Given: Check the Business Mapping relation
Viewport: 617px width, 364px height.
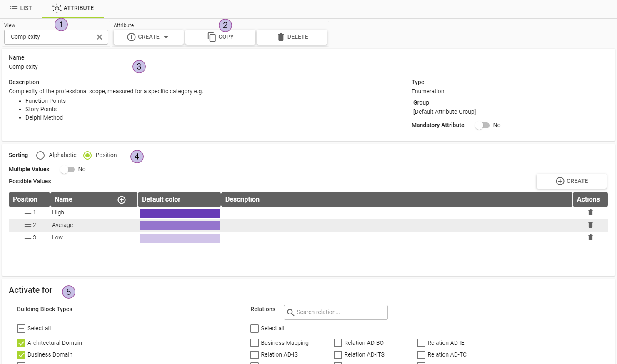Looking at the screenshot, I should click(255, 343).
